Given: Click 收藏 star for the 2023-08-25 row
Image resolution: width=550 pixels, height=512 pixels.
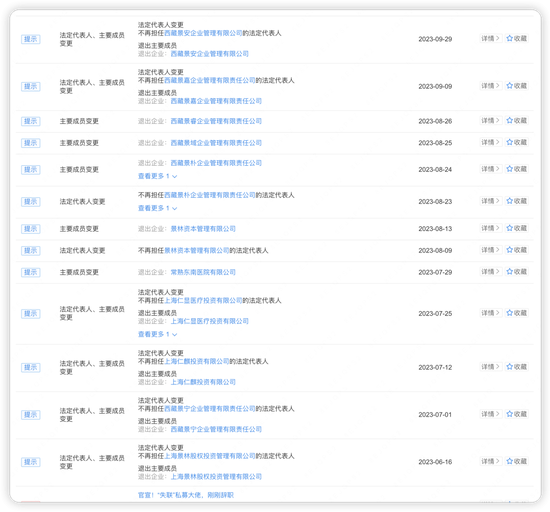Looking at the screenshot, I should (x=516, y=142).
